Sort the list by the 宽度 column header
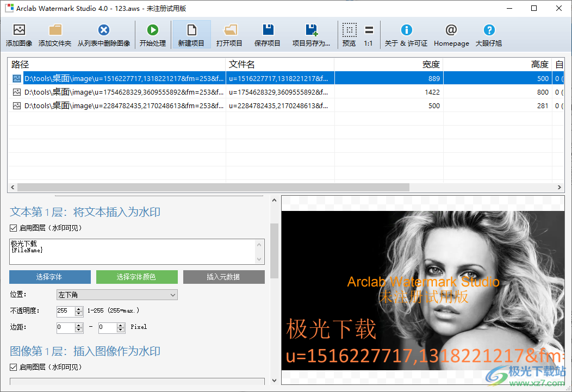The image size is (572, 392). (389, 65)
